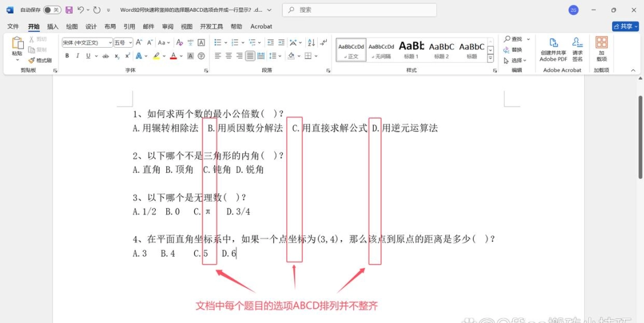The image size is (644, 323).
Task: Toggle the AutoSave (自动保存) switch
Action: (52, 10)
